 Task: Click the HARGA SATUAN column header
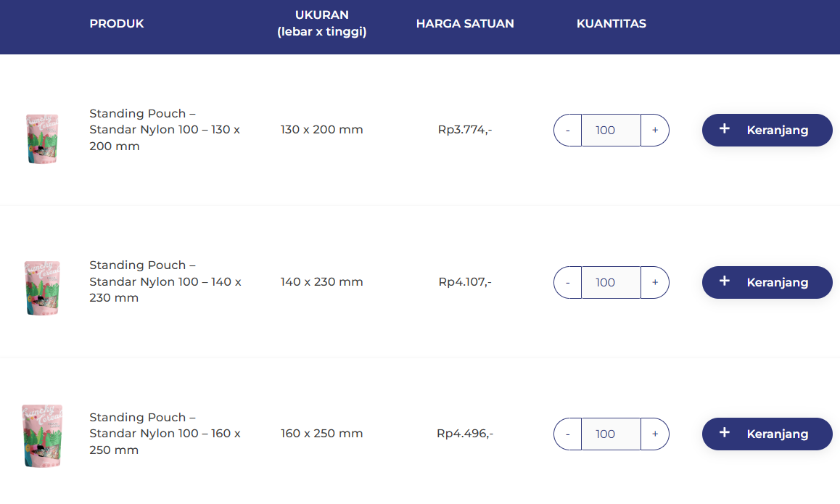465,24
